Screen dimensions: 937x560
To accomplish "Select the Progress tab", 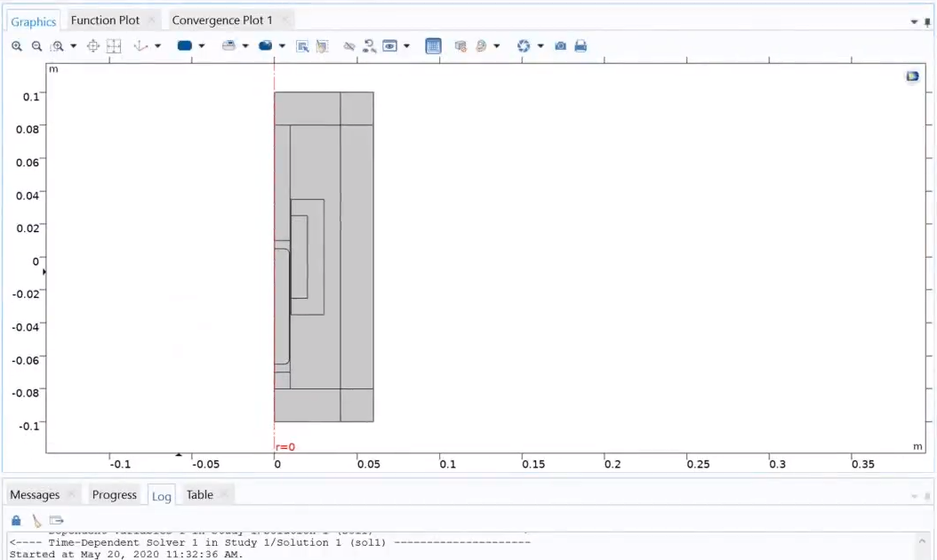I will point(114,494).
